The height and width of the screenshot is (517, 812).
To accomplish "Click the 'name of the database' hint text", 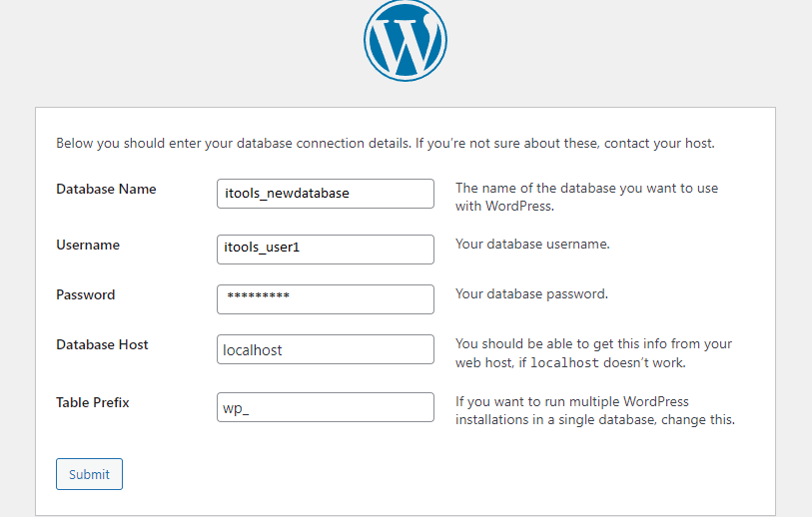I will pyautogui.click(x=586, y=198).
